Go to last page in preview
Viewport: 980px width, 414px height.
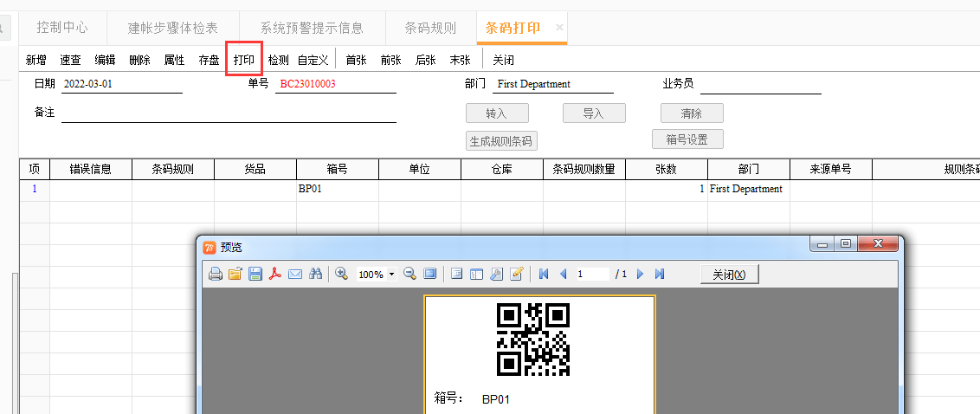point(660,274)
